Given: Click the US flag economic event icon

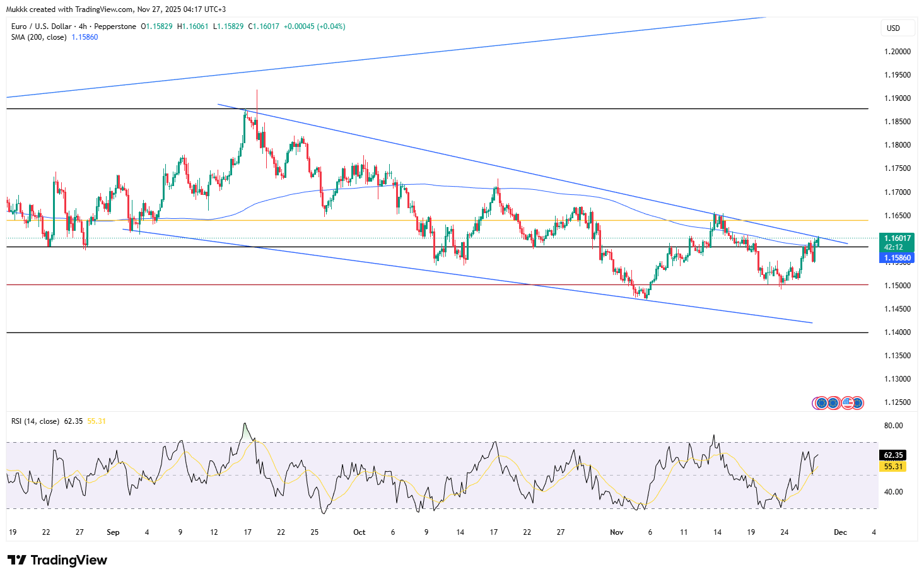Looking at the screenshot, I should point(847,402).
